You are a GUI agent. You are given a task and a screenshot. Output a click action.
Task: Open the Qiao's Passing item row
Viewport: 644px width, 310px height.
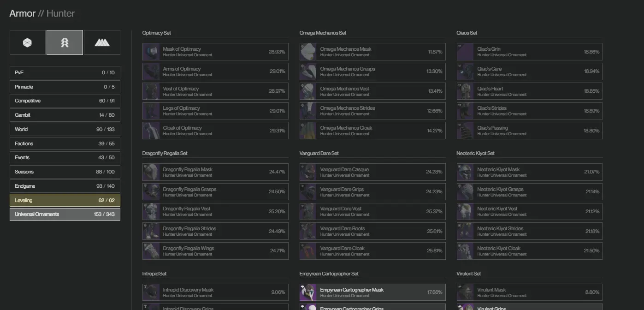click(x=529, y=131)
